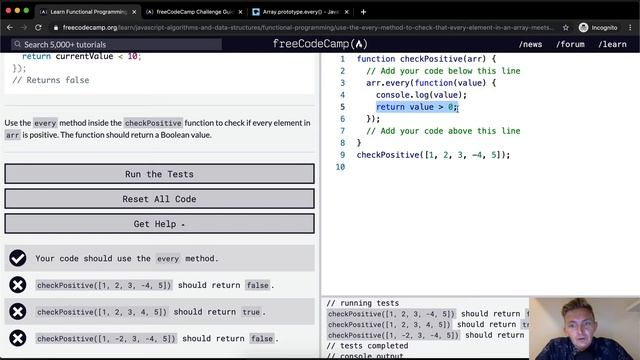Click the Run the Tests button
Screen dimensions: 640x360
pyautogui.click(x=159, y=174)
